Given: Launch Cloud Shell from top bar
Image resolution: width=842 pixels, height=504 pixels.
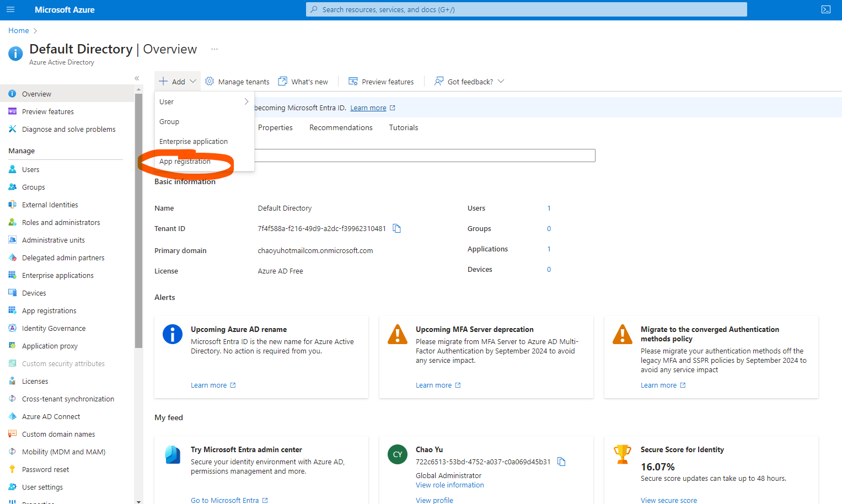Looking at the screenshot, I should tap(825, 9).
